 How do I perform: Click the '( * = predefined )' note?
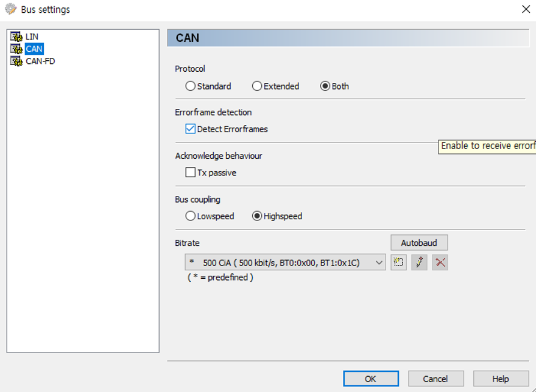point(220,277)
